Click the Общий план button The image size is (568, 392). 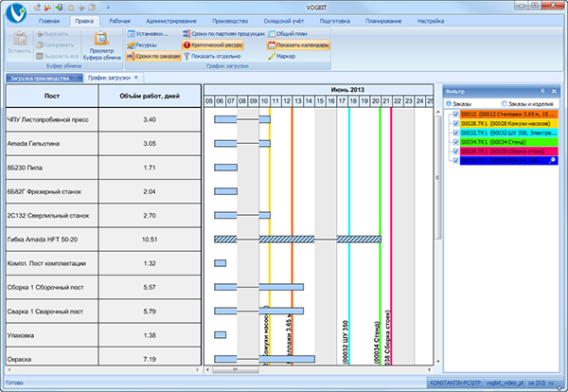click(288, 34)
